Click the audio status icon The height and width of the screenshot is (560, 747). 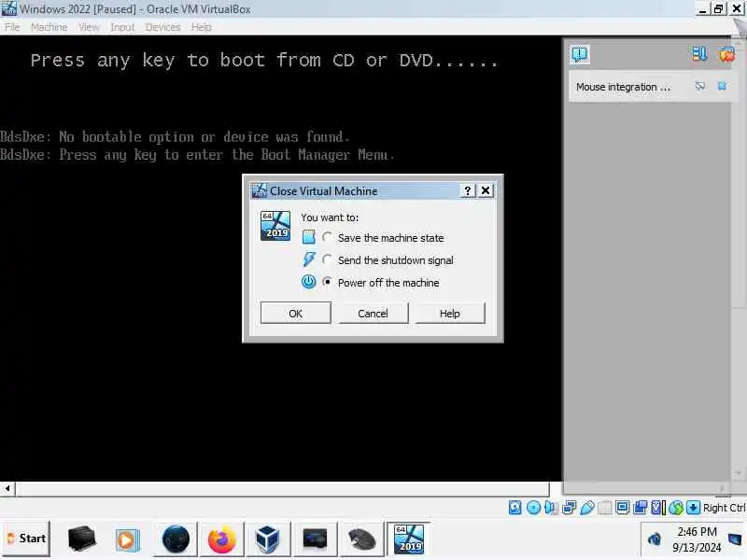[x=551, y=508]
